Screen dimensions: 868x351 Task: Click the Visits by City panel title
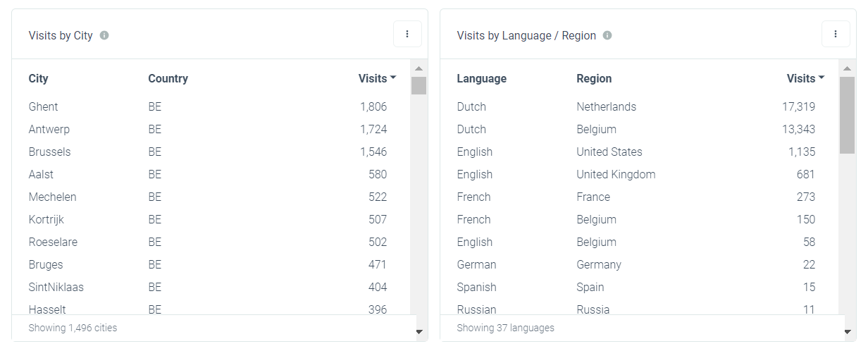point(61,35)
